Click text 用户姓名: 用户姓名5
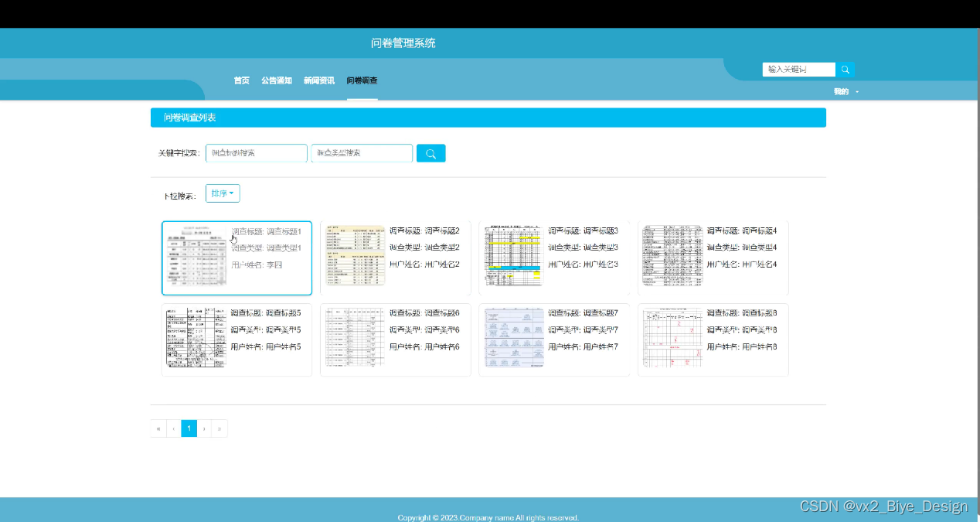The height and width of the screenshot is (522, 980). pos(266,347)
